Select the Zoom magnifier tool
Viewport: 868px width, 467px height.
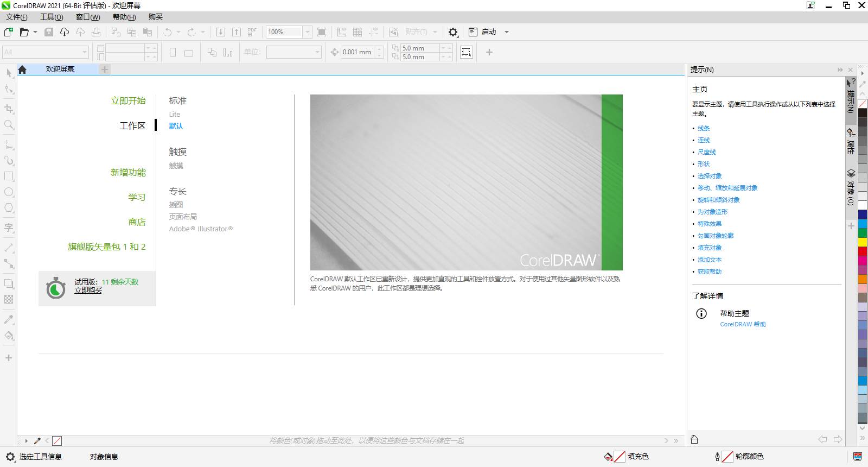click(9, 125)
